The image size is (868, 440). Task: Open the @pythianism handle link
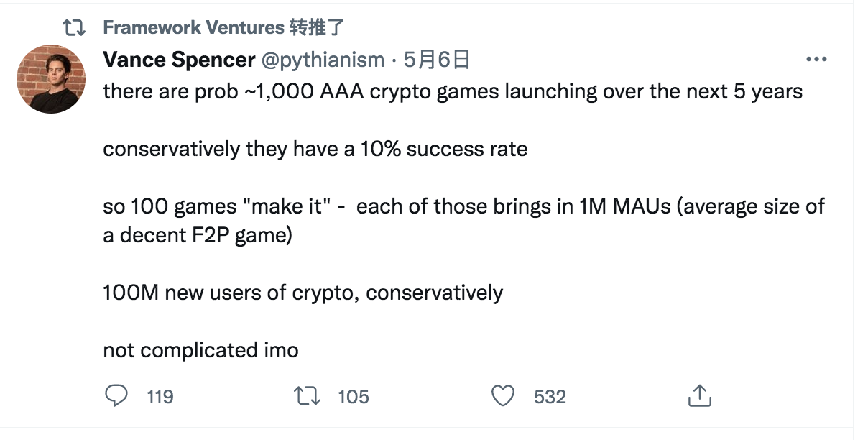point(322,60)
